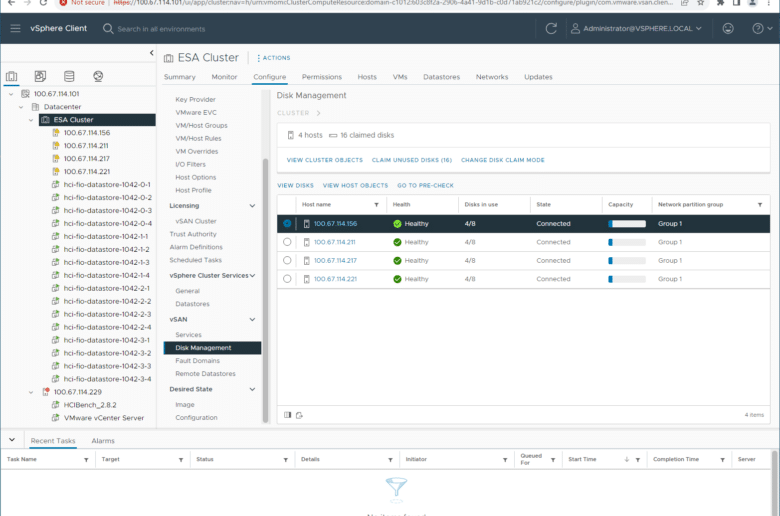Screen dimensions: 780x516
Task: Click VIEW DISKS
Action: [295, 185]
